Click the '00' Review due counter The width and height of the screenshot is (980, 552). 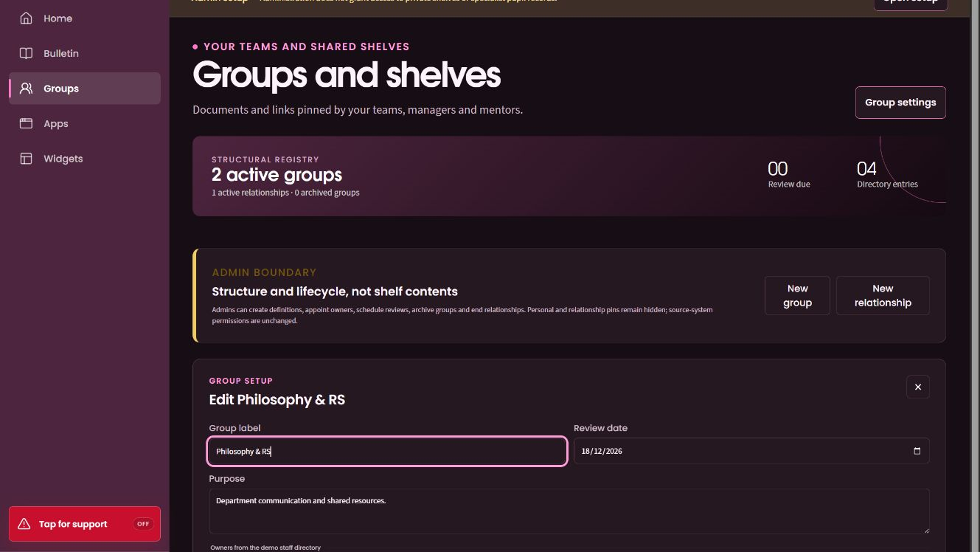click(778, 168)
